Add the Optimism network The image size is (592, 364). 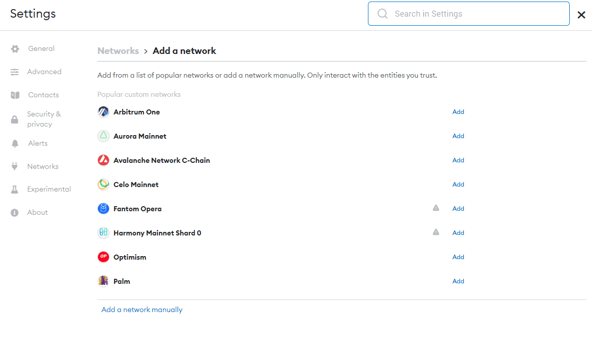[458, 257]
